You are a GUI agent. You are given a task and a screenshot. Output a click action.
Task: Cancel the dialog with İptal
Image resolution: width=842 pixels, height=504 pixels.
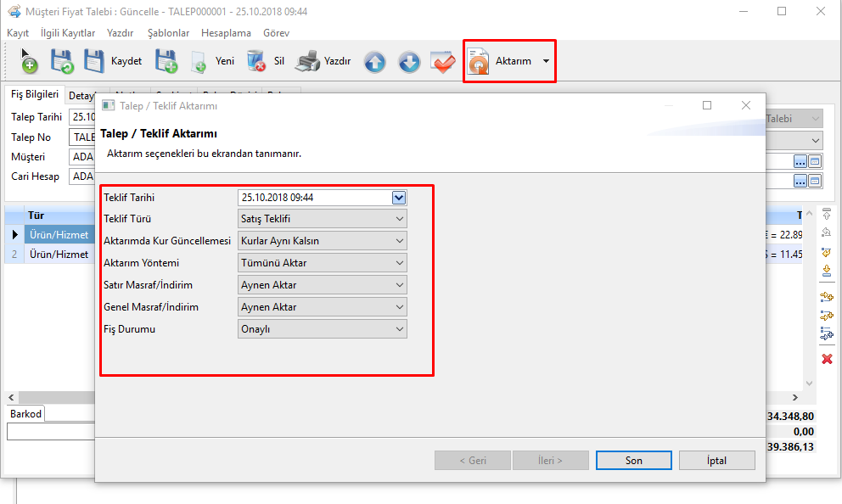(x=716, y=461)
